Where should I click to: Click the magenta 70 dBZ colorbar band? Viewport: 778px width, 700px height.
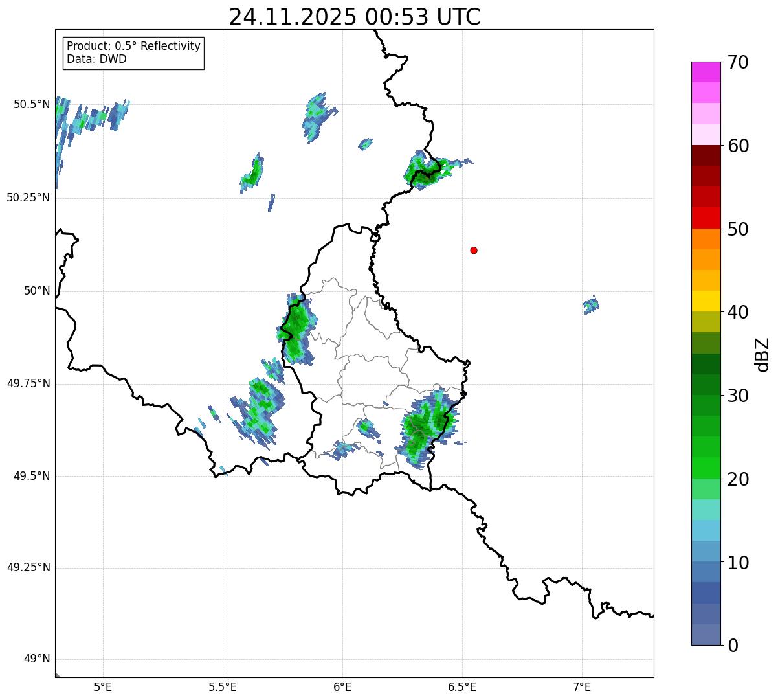pyautogui.click(x=706, y=72)
